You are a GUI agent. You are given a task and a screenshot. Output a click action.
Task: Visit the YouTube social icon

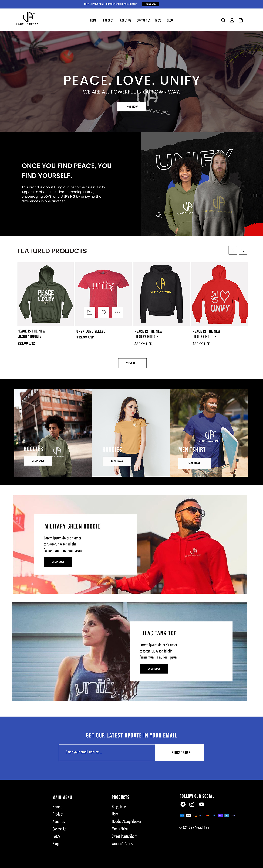202,804
